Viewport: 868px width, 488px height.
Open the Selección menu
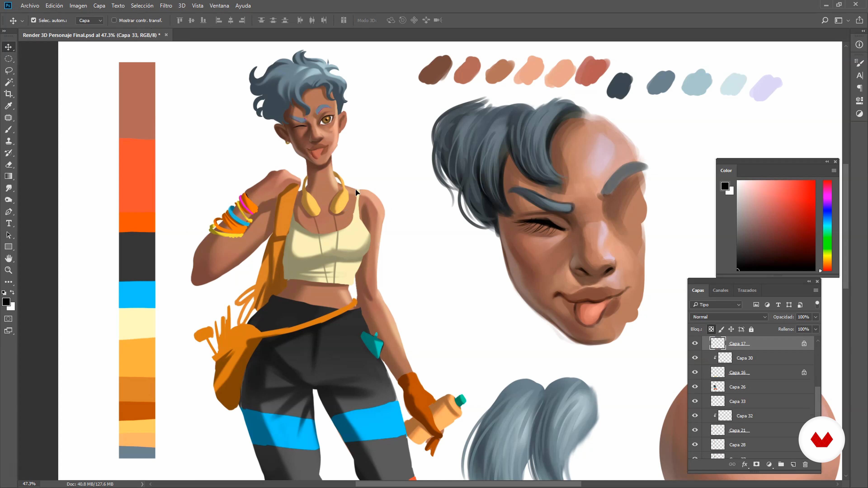point(142,6)
